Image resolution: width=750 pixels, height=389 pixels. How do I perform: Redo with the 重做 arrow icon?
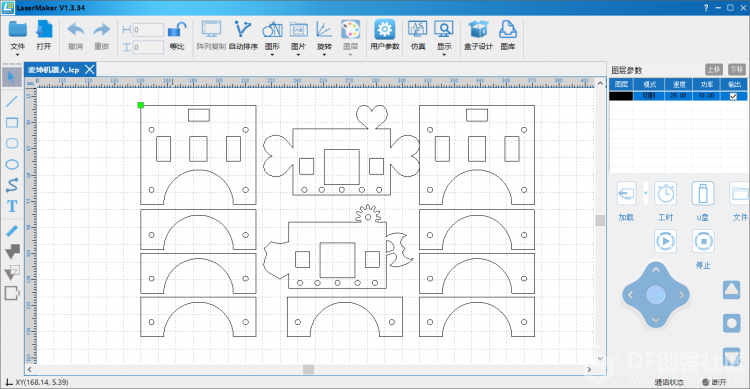[101, 30]
